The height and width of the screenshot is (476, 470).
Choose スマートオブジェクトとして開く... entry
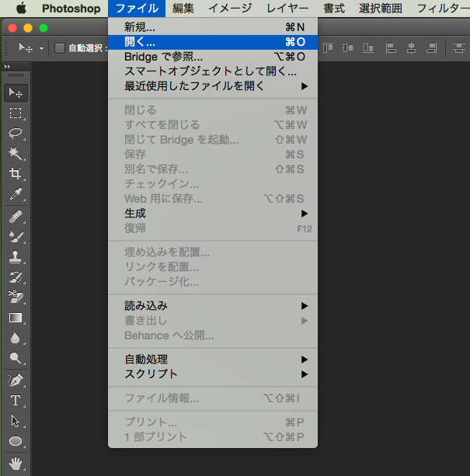pyautogui.click(x=213, y=71)
